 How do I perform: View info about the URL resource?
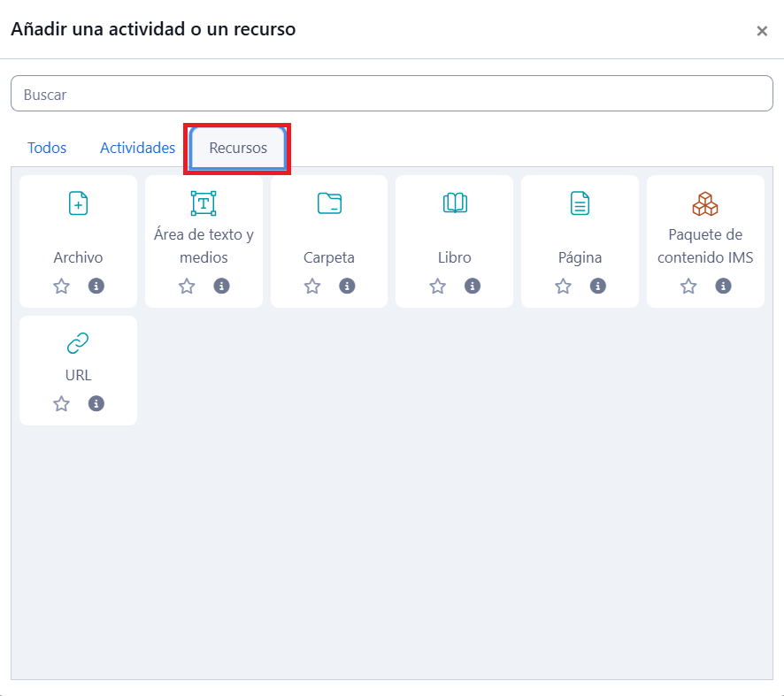coord(96,403)
